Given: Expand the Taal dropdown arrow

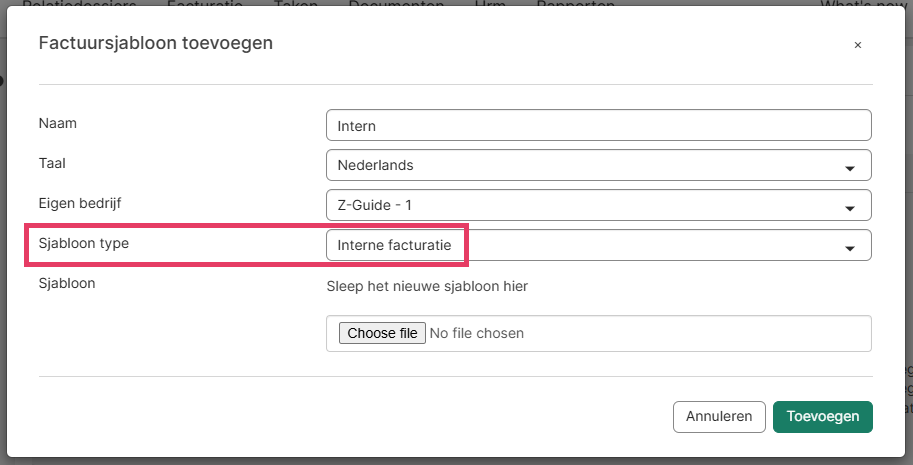Looking at the screenshot, I should coord(850,168).
